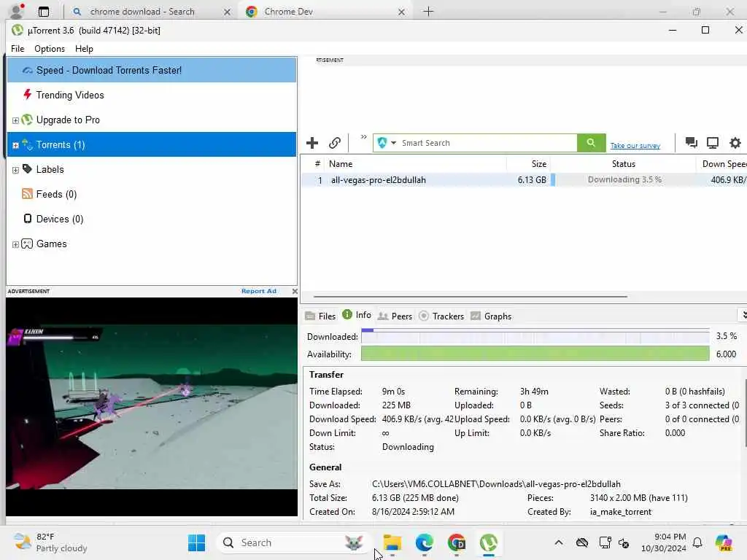Switch to the Info tab
747x560 pixels.
pos(357,315)
